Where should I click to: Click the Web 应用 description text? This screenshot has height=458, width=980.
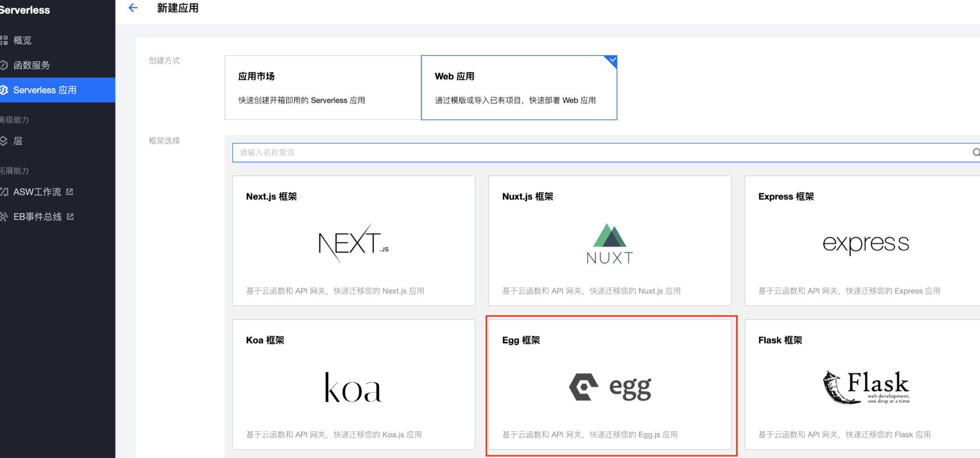(515, 100)
